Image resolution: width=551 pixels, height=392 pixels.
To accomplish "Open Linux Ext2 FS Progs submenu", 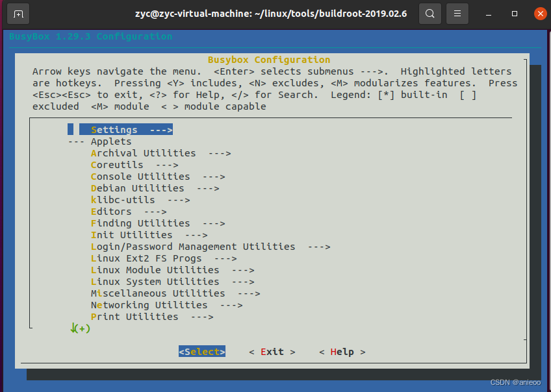I will (x=164, y=258).
